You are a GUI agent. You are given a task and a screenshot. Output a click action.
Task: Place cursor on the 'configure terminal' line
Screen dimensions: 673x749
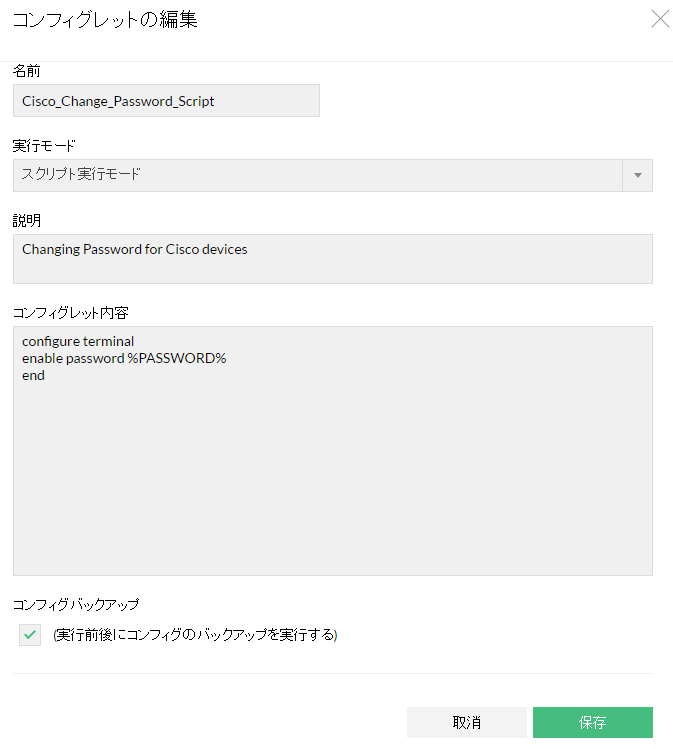coord(78,341)
